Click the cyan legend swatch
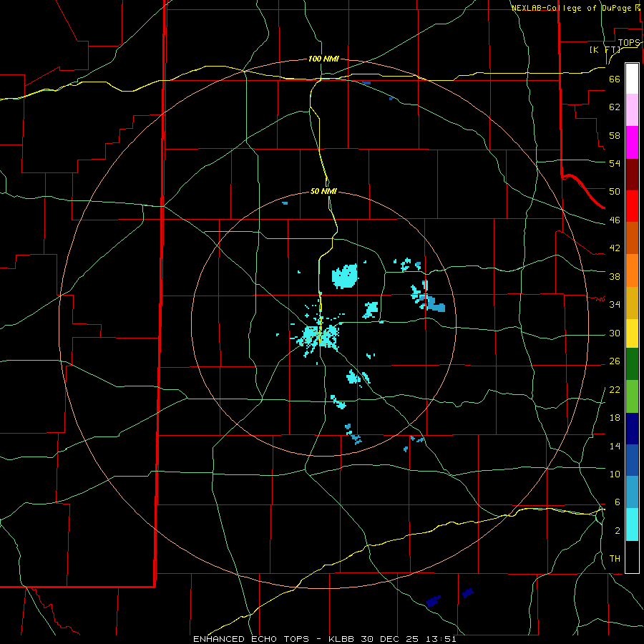Image resolution: width=644 pixels, height=644 pixels. pyautogui.click(x=632, y=525)
